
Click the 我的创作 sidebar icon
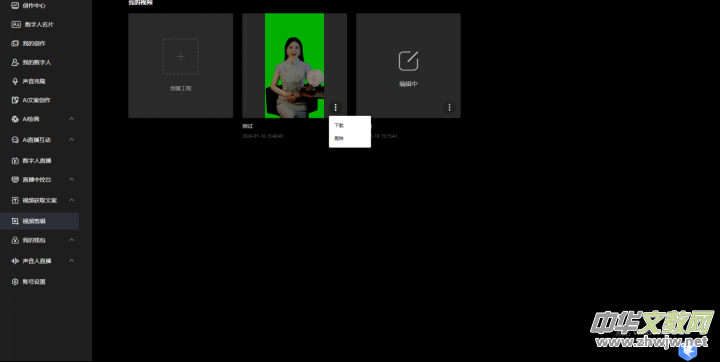(15, 43)
